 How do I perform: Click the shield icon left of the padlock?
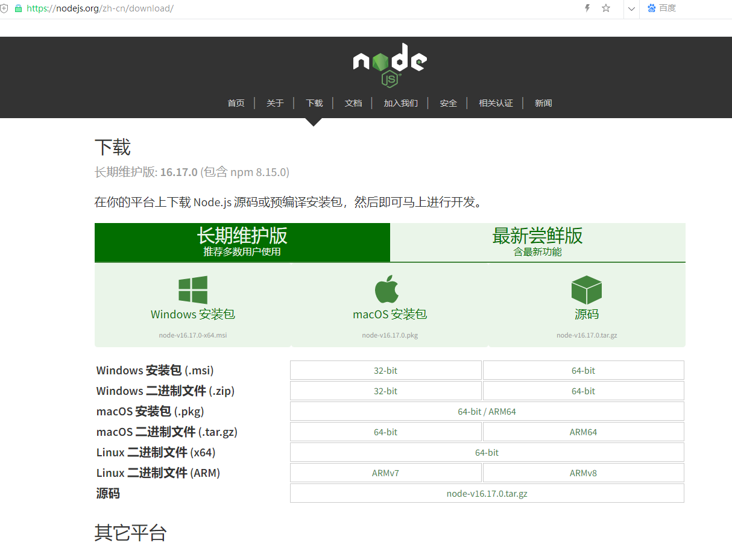point(4,8)
